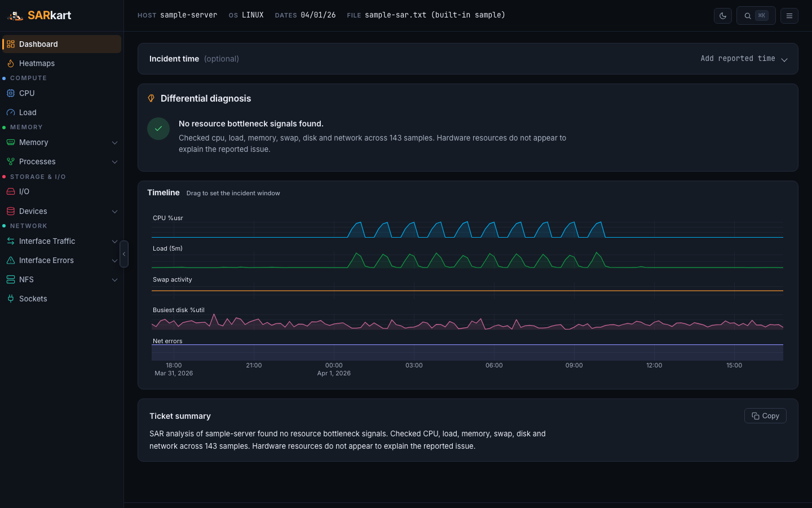Click the STORAGE & I/O section label
The image size is (812, 508).
(x=38, y=177)
